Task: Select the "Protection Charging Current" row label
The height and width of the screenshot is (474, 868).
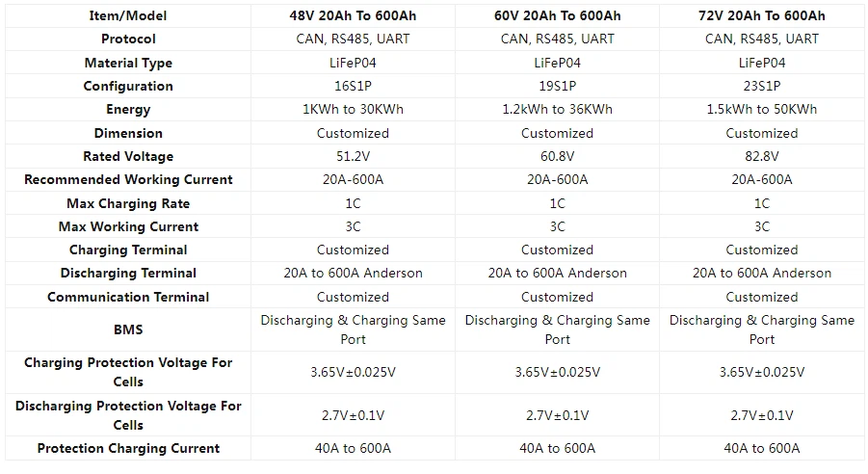Action: click(128, 448)
